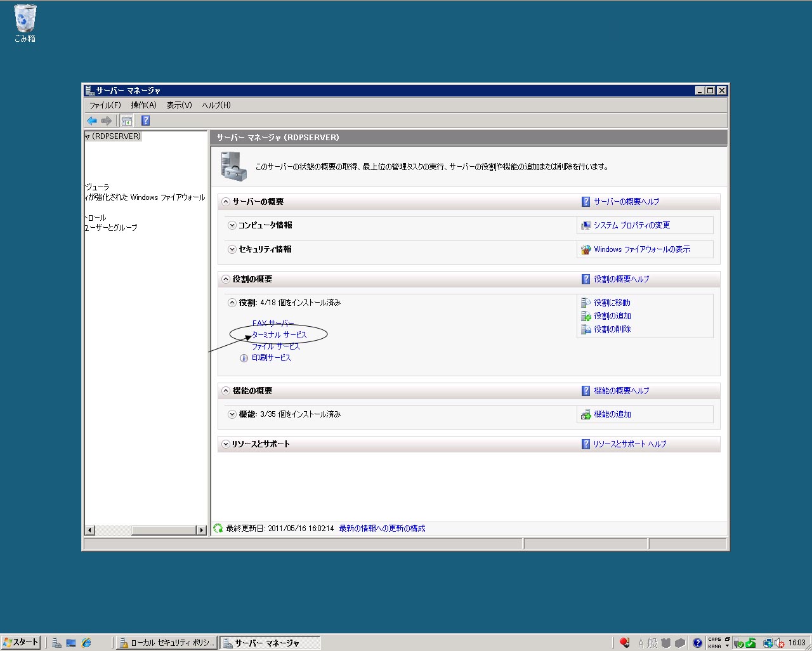The image size is (812, 651).
Task: Open the ファイル サービス role link
Action: [275, 346]
